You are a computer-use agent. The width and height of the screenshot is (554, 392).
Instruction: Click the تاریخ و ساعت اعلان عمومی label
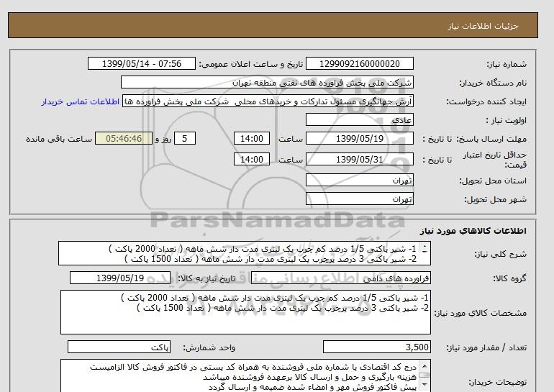coord(251,64)
